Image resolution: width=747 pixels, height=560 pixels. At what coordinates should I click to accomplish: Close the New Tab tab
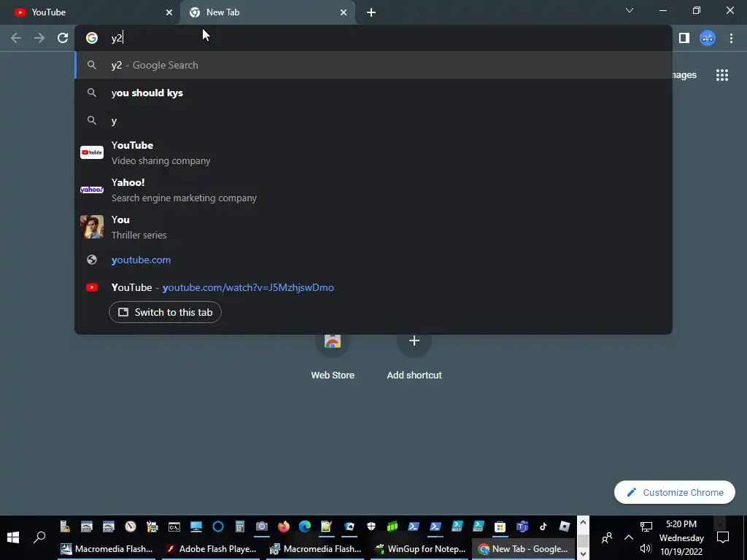[x=344, y=12]
